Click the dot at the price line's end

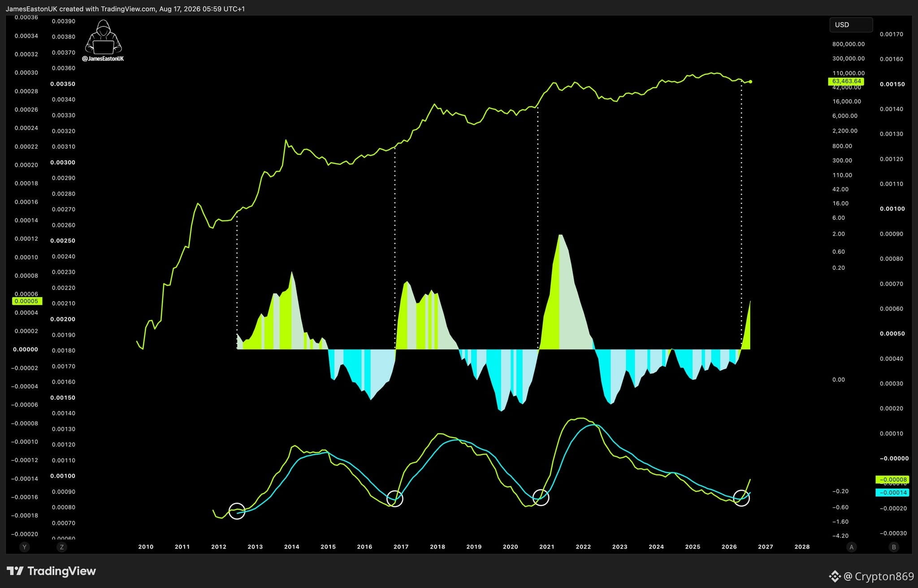click(x=750, y=82)
